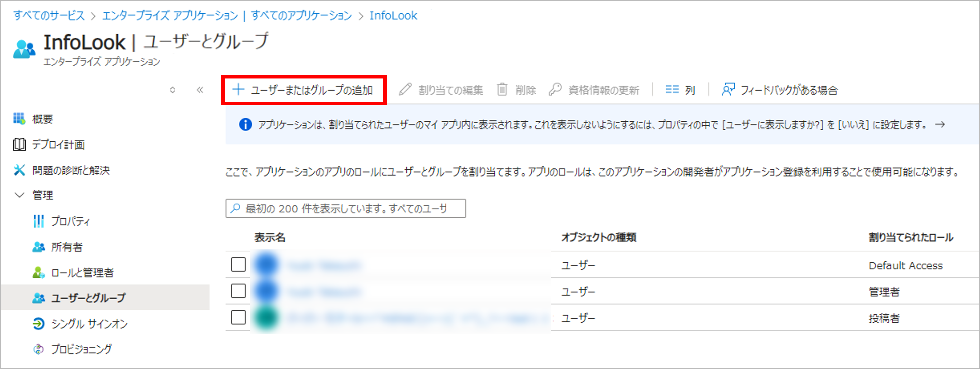980x369 pixels.
Task: Click the Default Access role cell
Action: 906,266
